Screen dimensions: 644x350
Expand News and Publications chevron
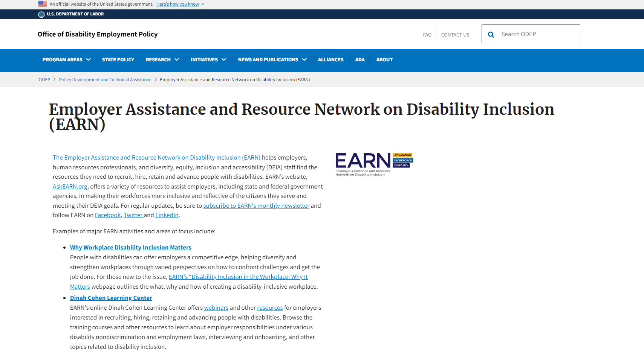tap(304, 59)
